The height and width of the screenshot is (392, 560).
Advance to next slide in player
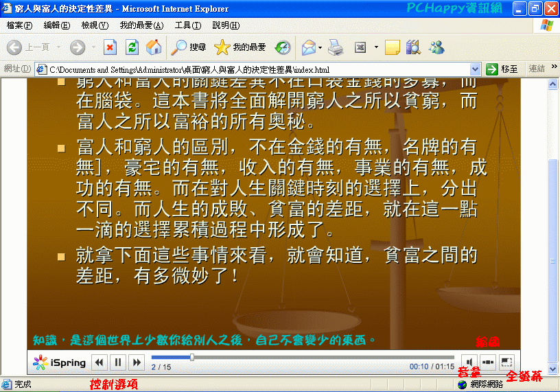pyautogui.click(x=137, y=362)
